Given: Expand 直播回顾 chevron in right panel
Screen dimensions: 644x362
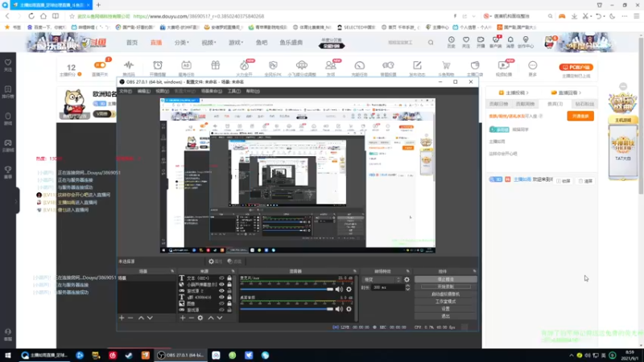Looking at the screenshot, I should coord(580,93).
